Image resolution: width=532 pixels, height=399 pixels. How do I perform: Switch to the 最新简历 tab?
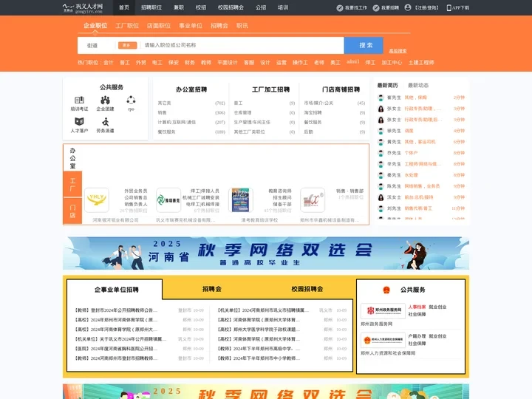(x=387, y=85)
